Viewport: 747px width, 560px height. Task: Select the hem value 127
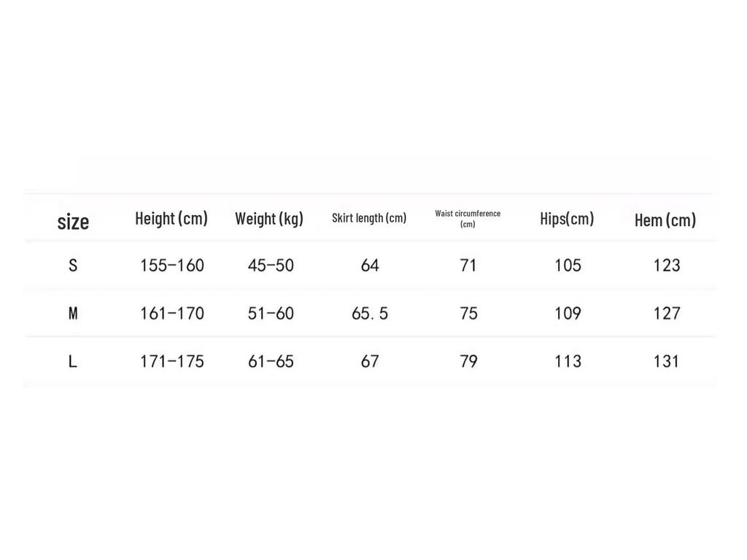[667, 314]
